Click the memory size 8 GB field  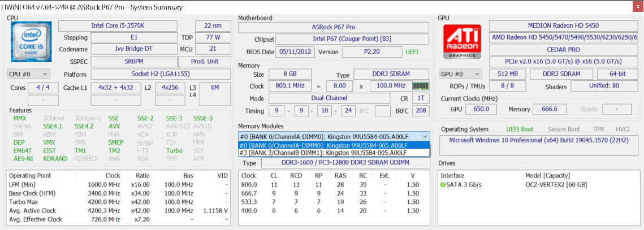(289, 75)
